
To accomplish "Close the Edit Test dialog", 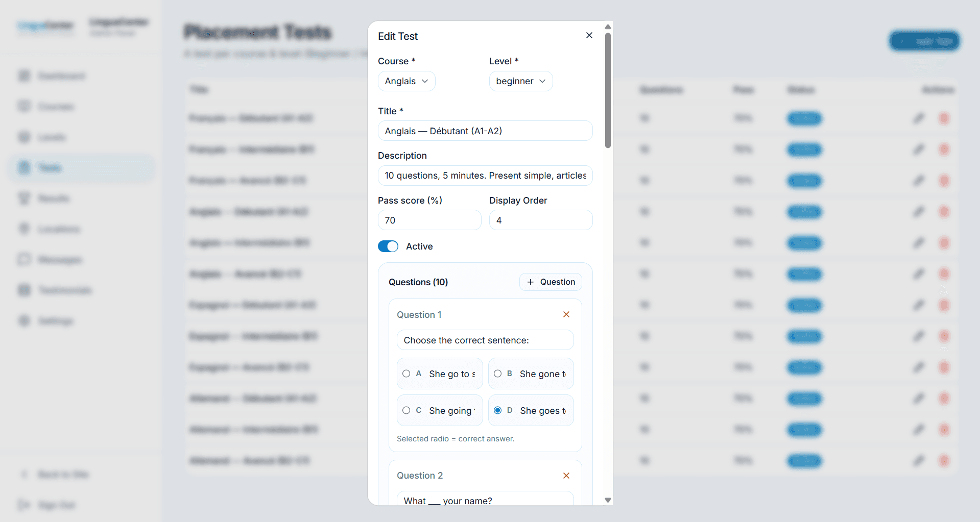I will pos(589,35).
